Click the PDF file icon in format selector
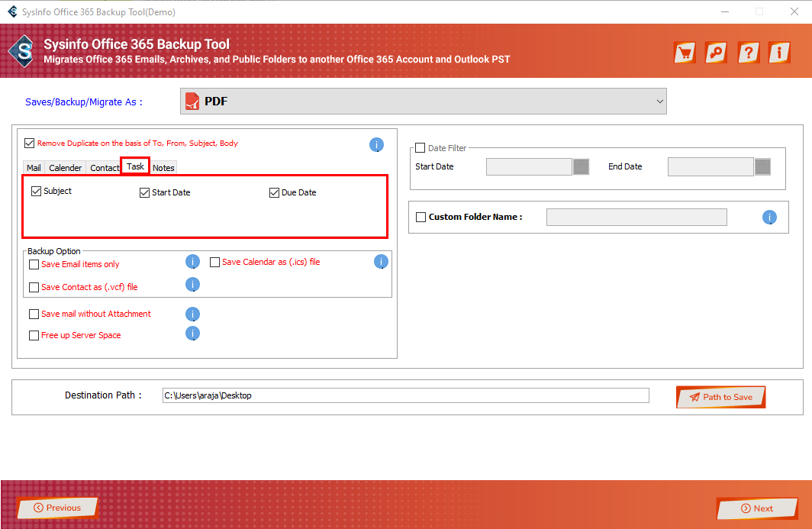 tap(192, 102)
